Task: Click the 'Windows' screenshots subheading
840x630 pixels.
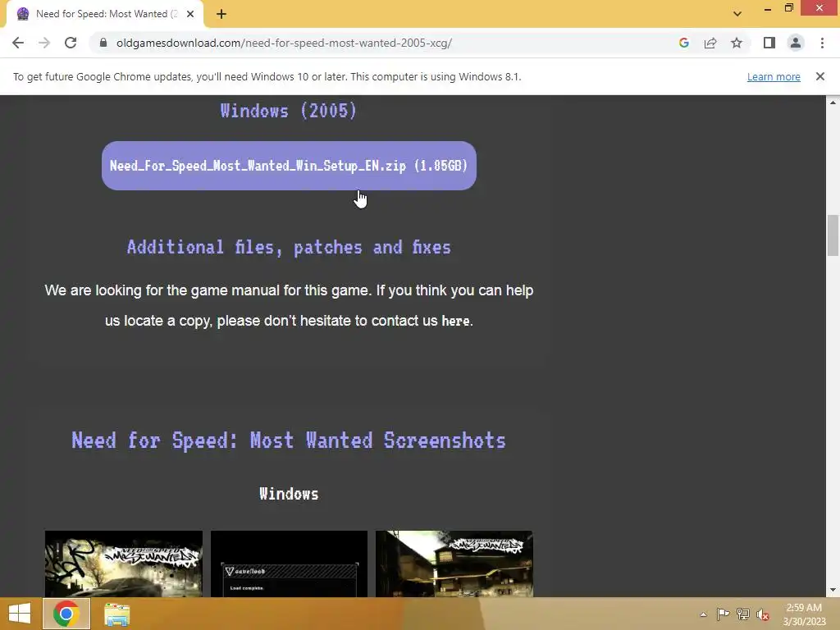Action: (x=289, y=494)
